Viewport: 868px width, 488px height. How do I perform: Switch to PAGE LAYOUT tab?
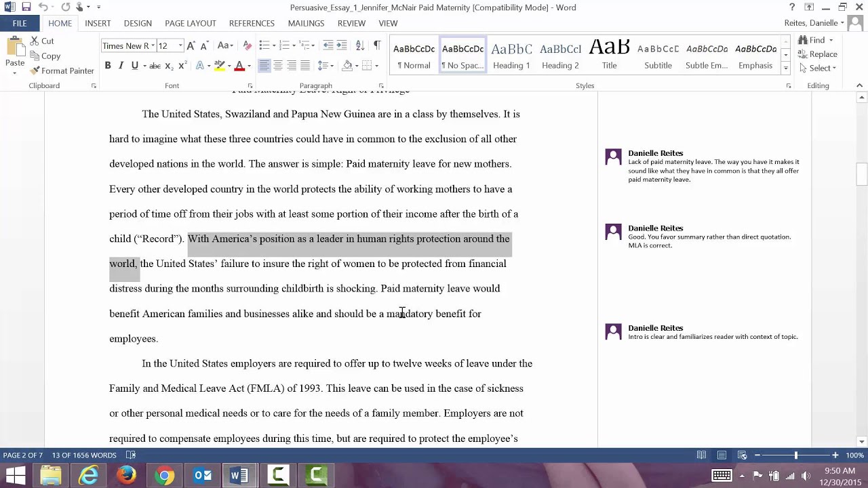tap(191, 23)
